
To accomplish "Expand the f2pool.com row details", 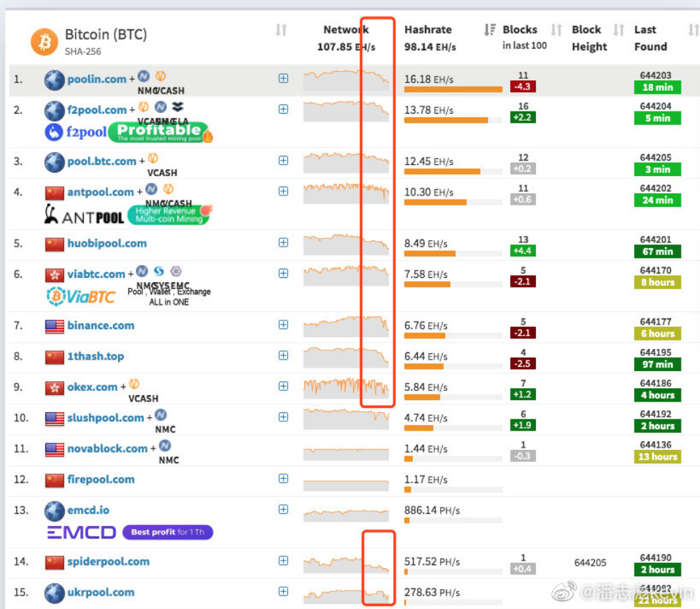I will pyautogui.click(x=283, y=109).
